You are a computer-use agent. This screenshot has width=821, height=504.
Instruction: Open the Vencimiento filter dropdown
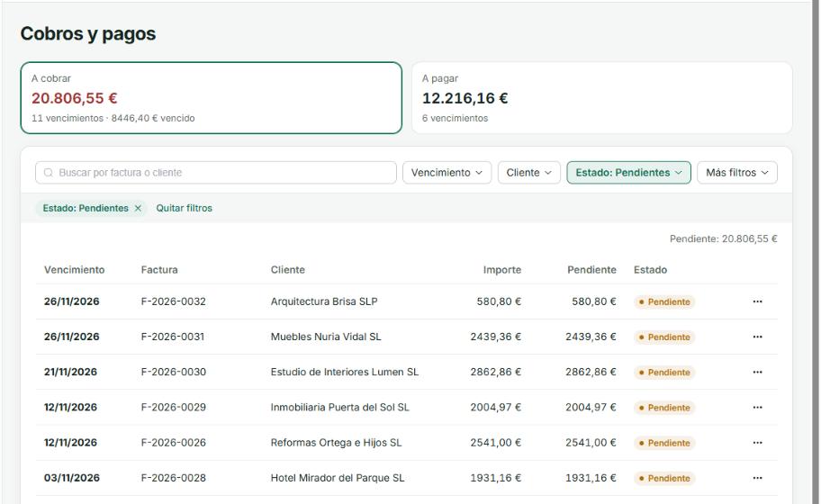447,173
